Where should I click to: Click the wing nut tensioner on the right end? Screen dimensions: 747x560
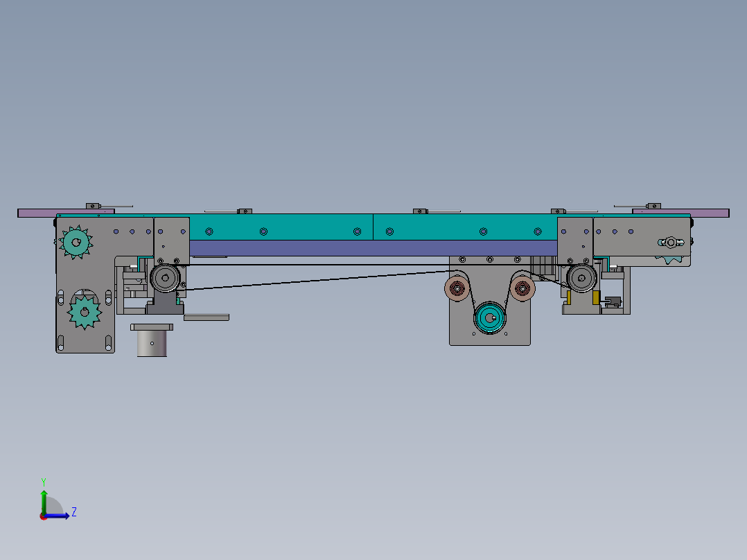[x=671, y=243]
